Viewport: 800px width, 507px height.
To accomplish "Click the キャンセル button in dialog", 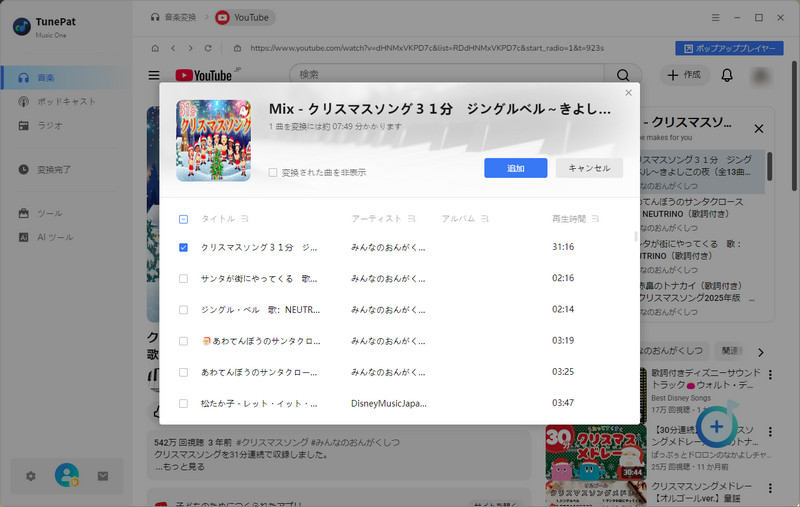I will (x=589, y=168).
